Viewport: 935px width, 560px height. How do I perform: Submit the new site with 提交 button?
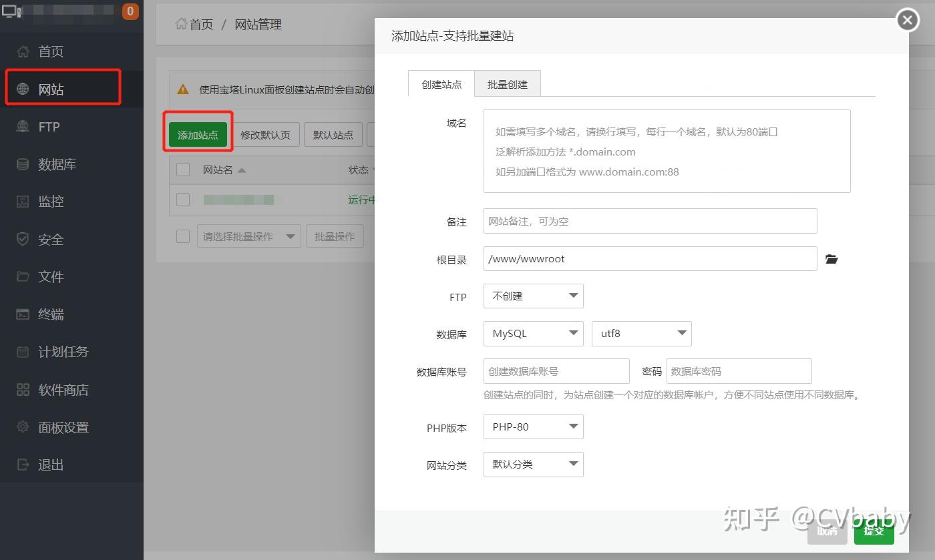tap(874, 531)
